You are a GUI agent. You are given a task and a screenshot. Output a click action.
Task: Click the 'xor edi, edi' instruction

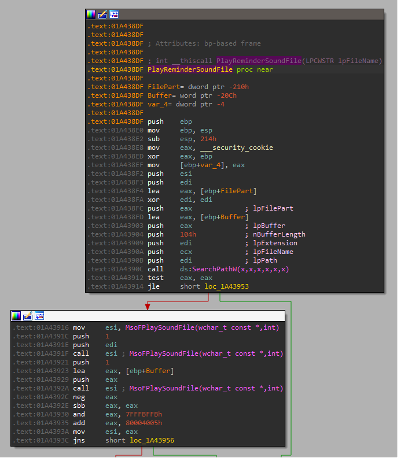(180, 200)
